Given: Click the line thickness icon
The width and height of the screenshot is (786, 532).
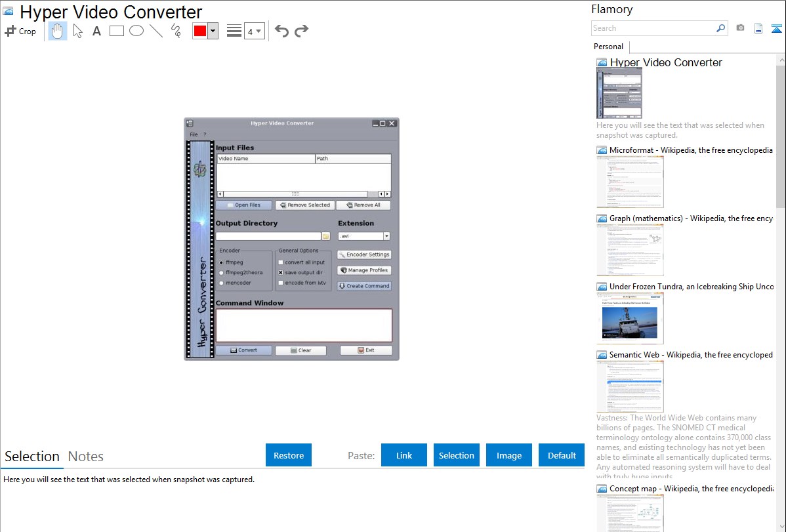Looking at the screenshot, I should [x=234, y=31].
